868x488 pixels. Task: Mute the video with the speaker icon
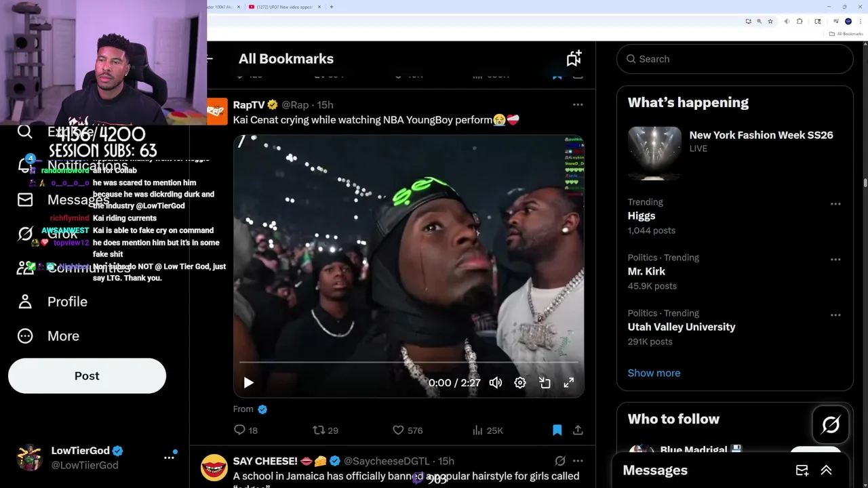pos(496,383)
